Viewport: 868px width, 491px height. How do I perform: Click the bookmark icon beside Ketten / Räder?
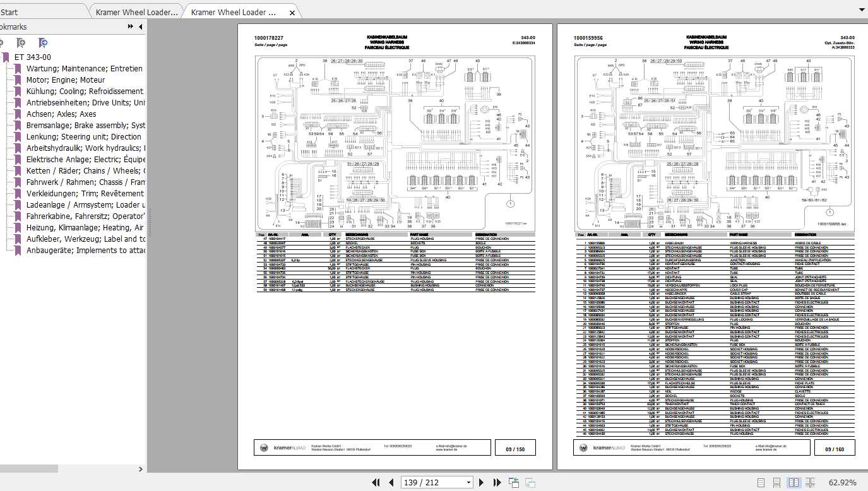click(x=18, y=171)
